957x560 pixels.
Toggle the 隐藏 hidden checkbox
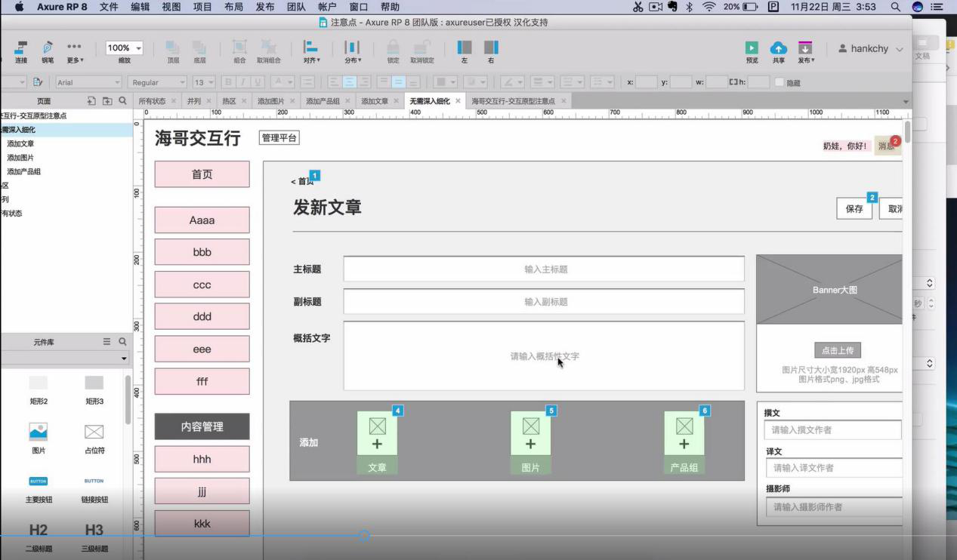click(780, 82)
